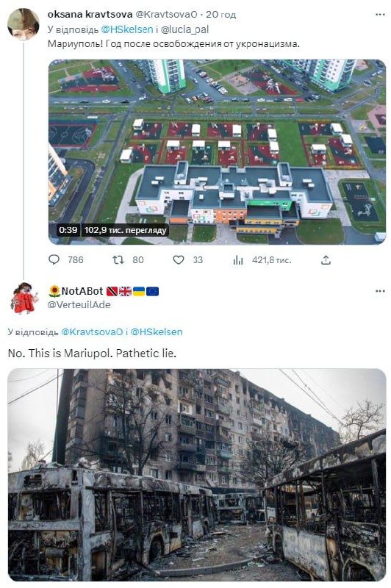This screenshot has height=588, width=391.
Task: Play the Mariupol aerial video
Action: 217,152
